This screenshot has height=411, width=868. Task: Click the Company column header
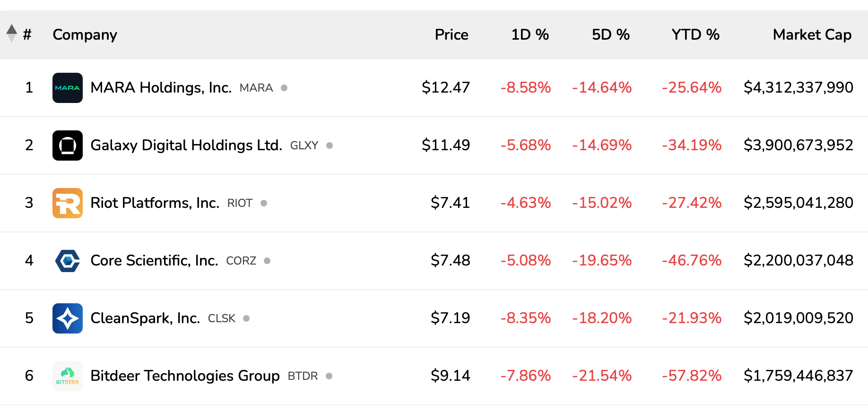(x=85, y=34)
